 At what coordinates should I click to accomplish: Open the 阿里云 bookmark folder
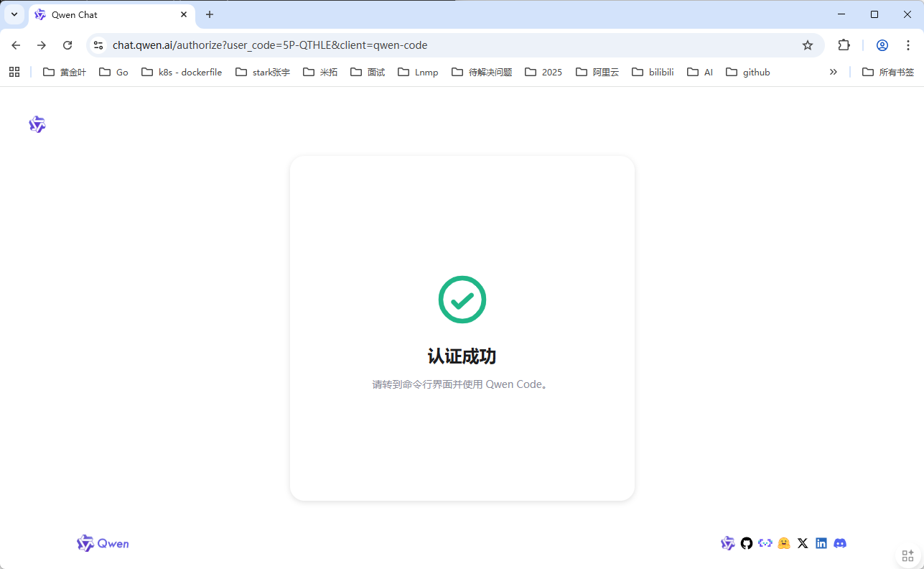click(x=597, y=72)
